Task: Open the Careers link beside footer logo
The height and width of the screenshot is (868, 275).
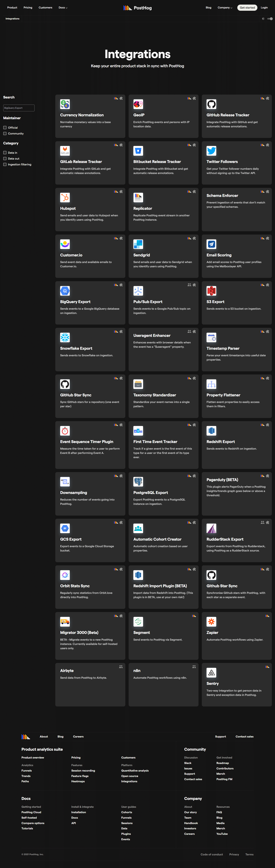Action: click(x=78, y=737)
